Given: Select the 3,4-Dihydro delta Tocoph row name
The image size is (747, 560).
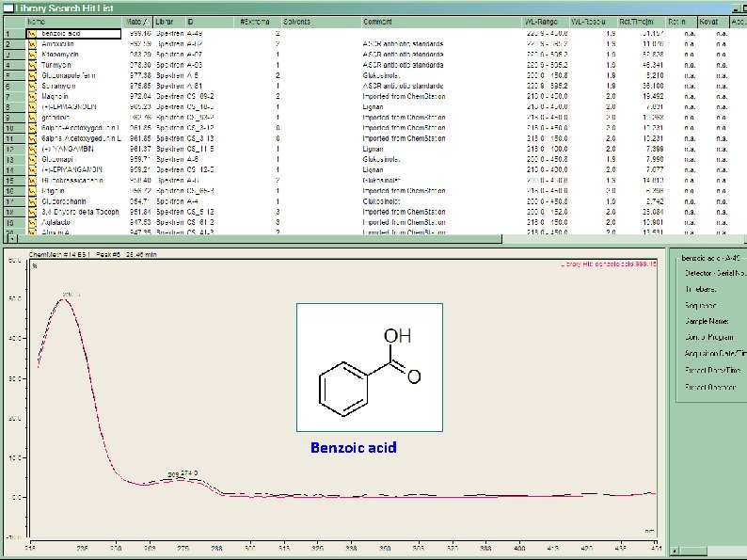Looking at the screenshot, I should click(80, 212).
